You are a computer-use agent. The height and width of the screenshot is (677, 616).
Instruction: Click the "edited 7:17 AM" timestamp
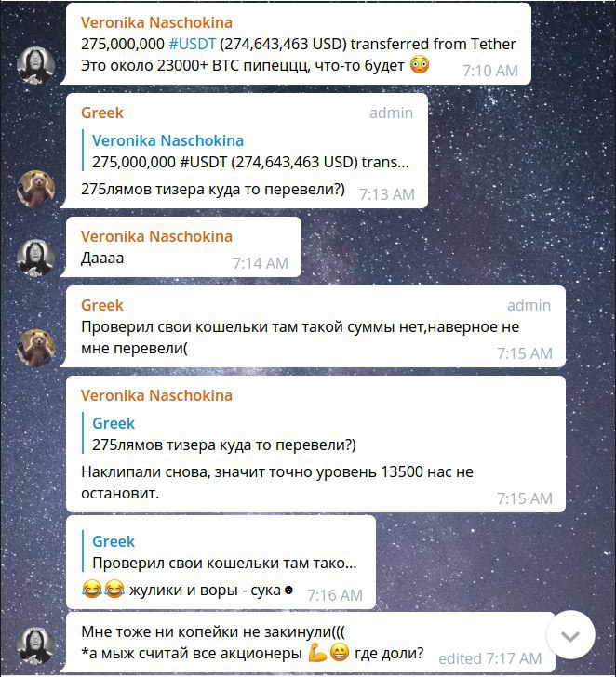coord(489,658)
